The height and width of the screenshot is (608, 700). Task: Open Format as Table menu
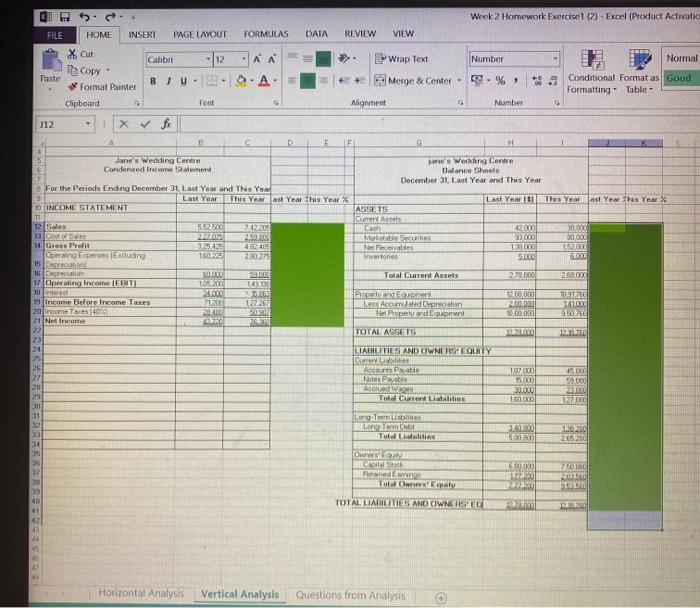pos(639,72)
